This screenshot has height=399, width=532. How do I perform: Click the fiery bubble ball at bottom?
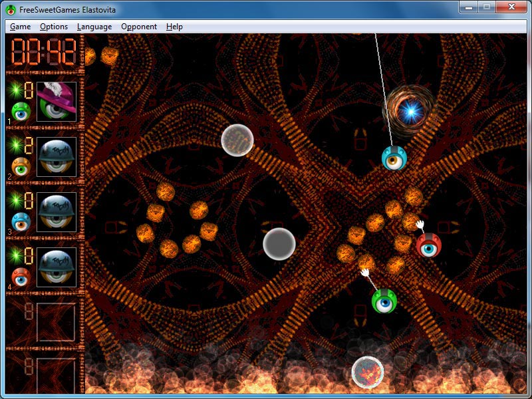tap(368, 372)
